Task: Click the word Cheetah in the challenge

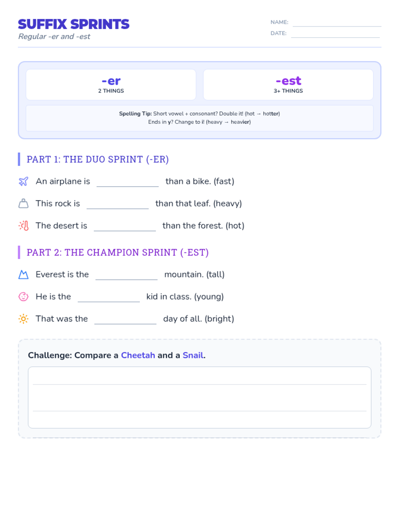Action: click(x=138, y=355)
